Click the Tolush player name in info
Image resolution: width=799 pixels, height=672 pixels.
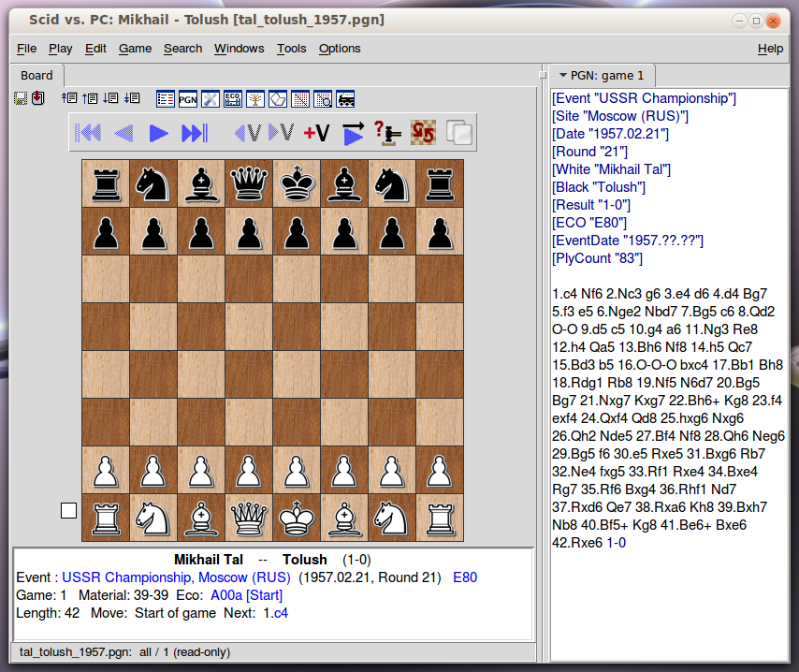[x=305, y=560]
